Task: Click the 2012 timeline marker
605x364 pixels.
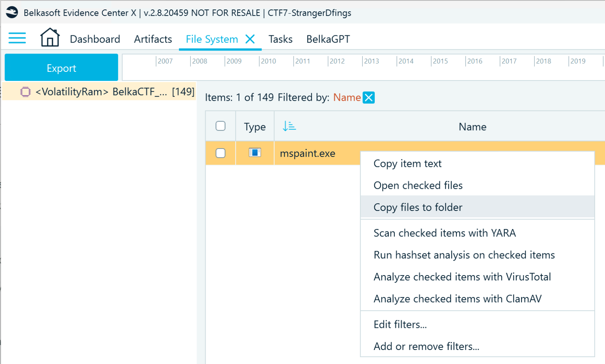Action: (337, 61)
